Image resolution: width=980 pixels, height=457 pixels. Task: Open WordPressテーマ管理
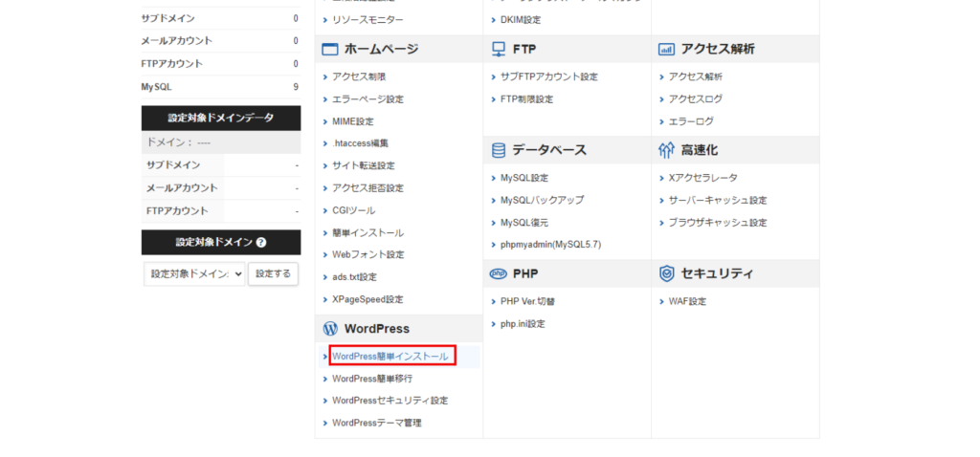tap(377, 423)
